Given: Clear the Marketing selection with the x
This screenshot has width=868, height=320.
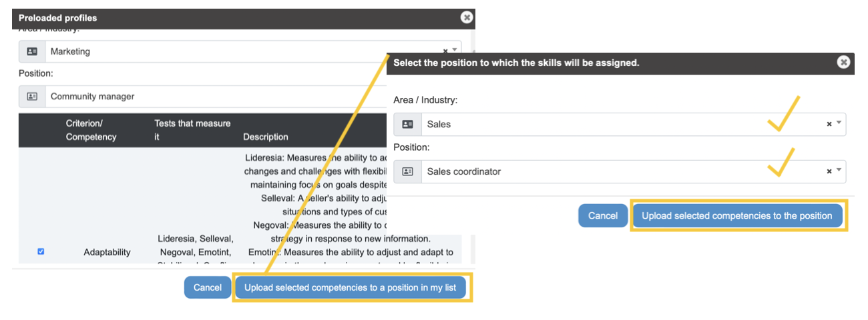Looking at the screenshot, I should pos(445,50).
